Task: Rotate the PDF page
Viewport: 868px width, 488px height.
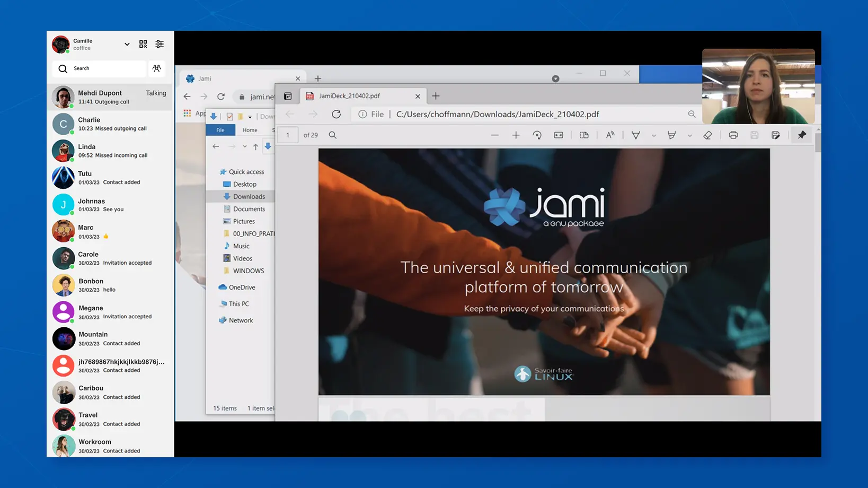Action: point(537,135)
